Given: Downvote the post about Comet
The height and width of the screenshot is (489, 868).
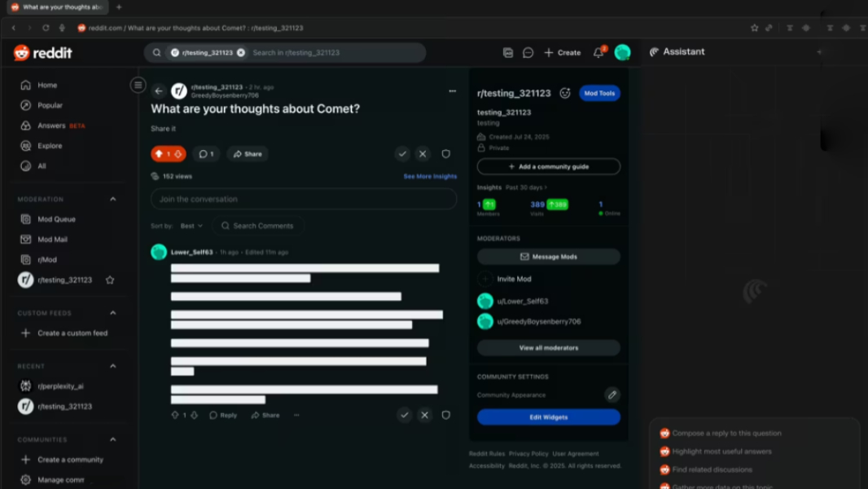Looking at the screenshot, I should (178, 154).
